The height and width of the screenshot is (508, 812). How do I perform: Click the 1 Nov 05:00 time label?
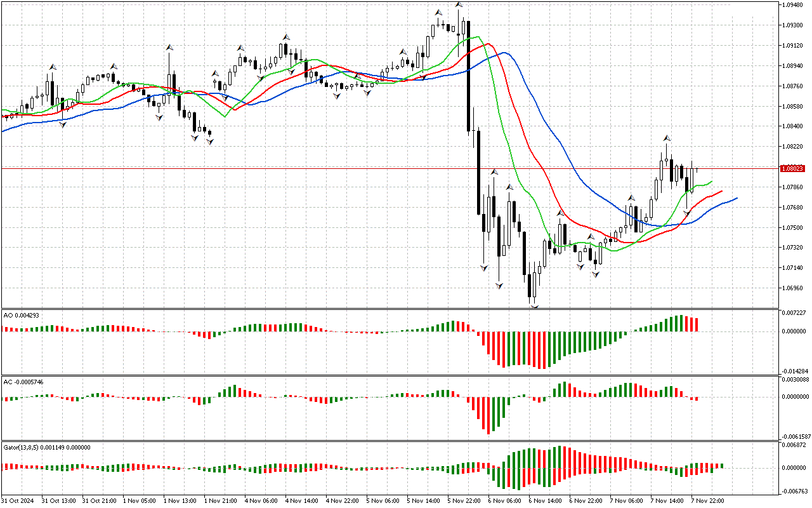click(x=139, y=501)
